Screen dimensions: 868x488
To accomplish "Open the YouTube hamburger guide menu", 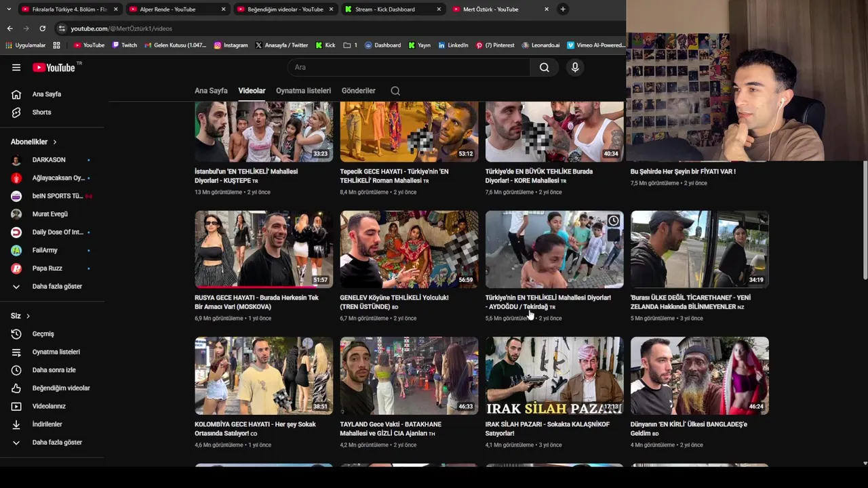I will pos(16,67).
